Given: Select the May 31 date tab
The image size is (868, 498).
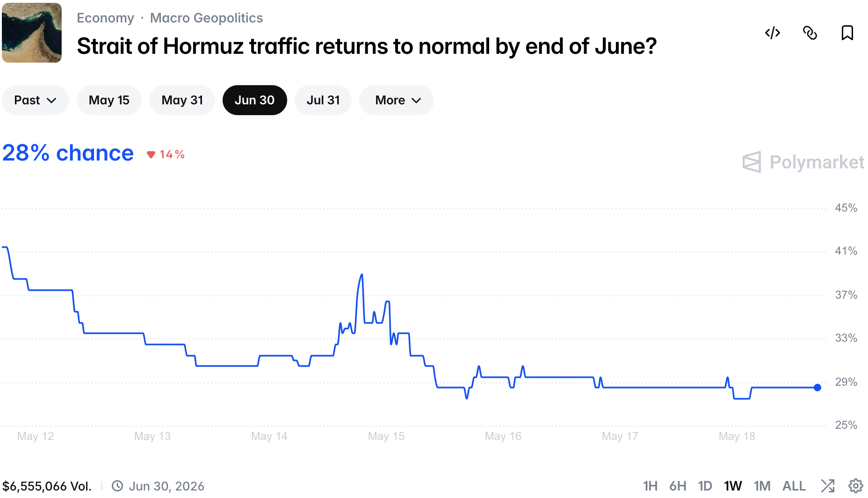Looking at the screenshot, I should (x=182, y=100).
